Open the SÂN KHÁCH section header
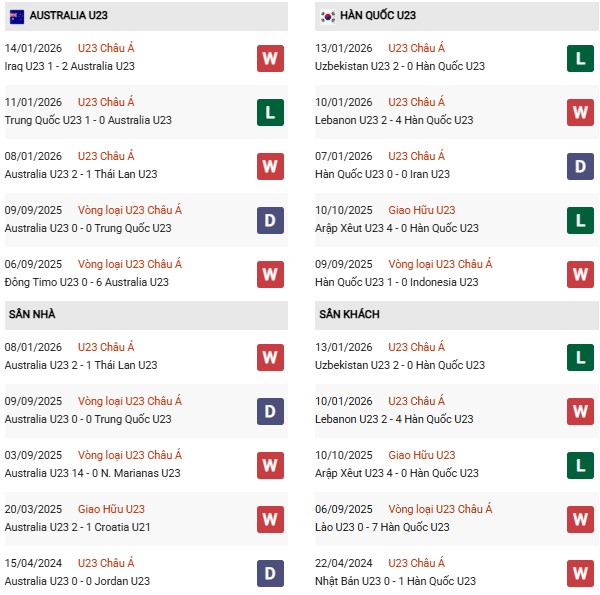The width and height of the screenshot is (600, 595). click(x=351, y=315)
